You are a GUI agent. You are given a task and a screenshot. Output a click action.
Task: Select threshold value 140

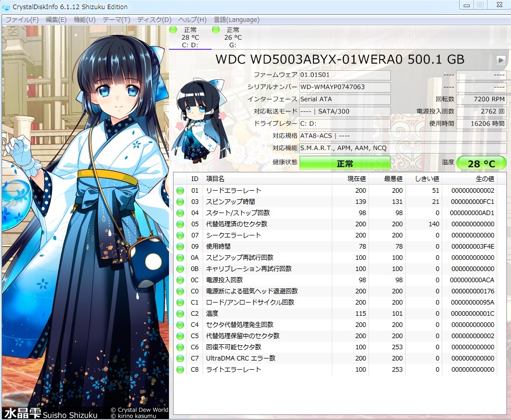[x=434, y=224]
